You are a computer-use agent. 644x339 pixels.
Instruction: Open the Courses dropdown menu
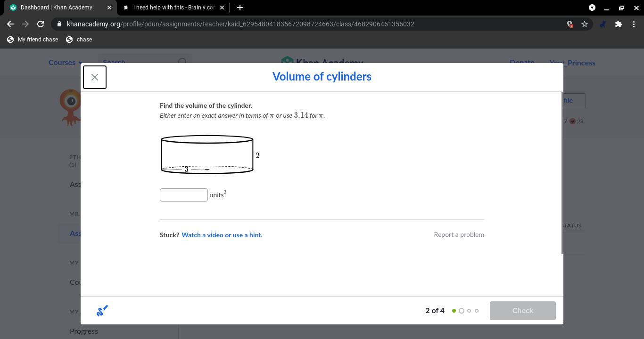tap(66, 63)
